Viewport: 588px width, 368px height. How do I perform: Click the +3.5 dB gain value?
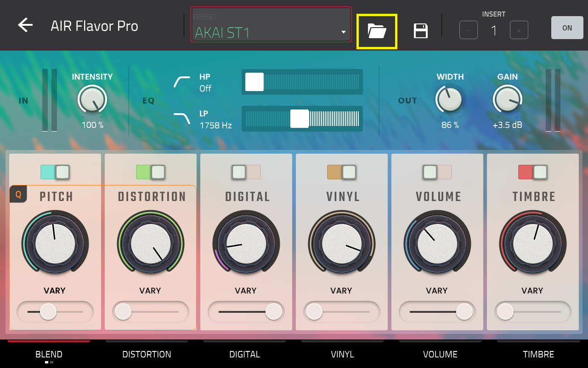click(x=508, y=125)
